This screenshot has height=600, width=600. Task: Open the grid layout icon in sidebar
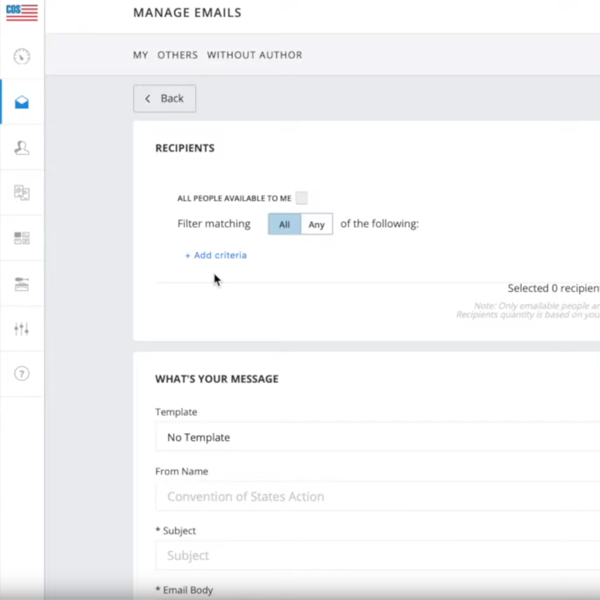(22, 238)
